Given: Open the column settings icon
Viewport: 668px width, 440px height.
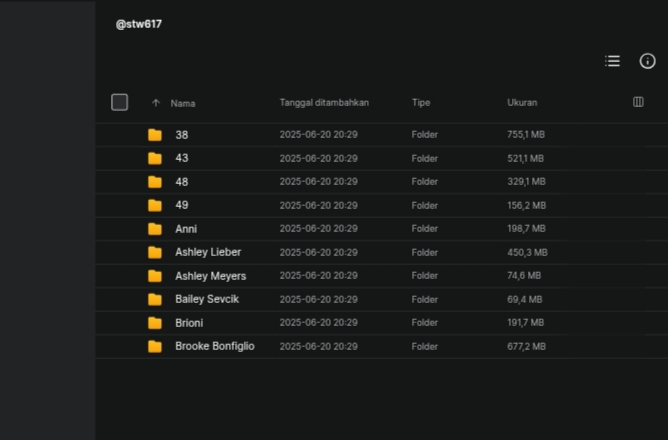Looking at the screenshot, I should point(638,102).
